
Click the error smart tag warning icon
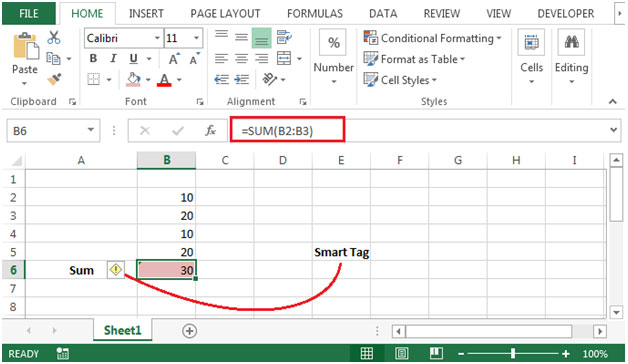coord(116,270)
